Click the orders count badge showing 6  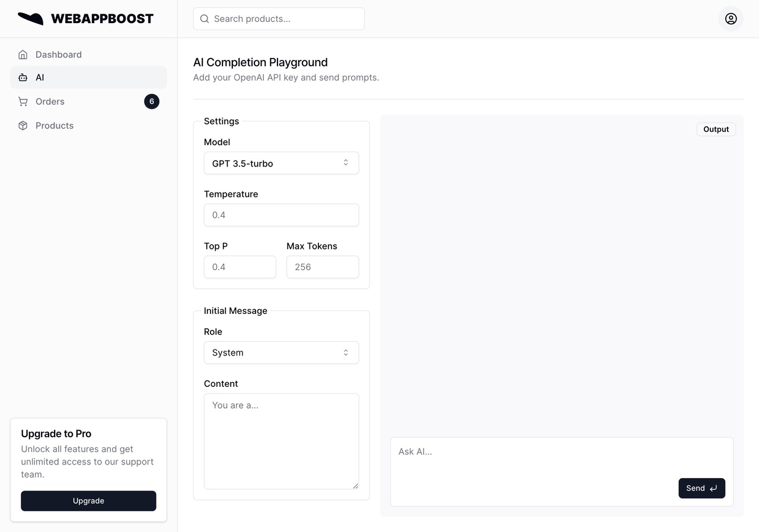152,101
